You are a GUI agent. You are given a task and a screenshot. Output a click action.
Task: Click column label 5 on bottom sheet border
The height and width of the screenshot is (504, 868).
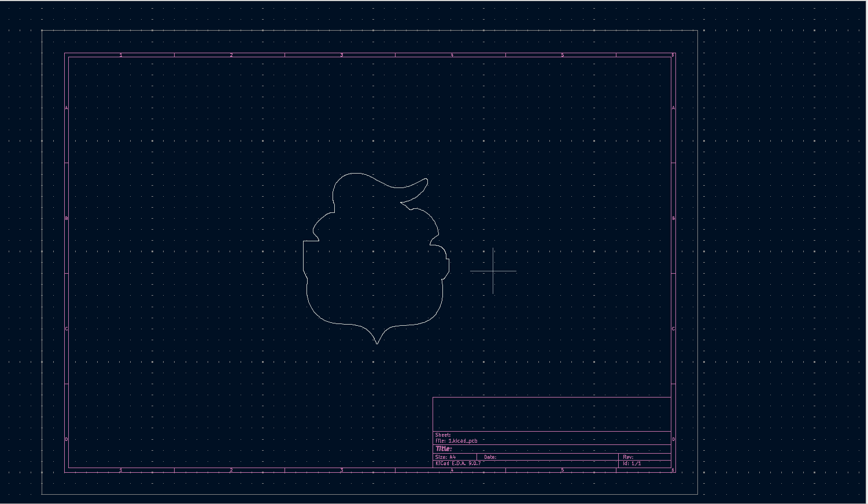pyautogui.click(x=563, y=469)
